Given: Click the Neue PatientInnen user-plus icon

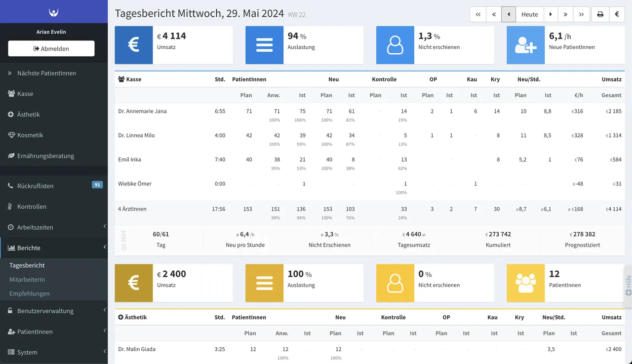Looking at the screenshot, I should (526, 45).
